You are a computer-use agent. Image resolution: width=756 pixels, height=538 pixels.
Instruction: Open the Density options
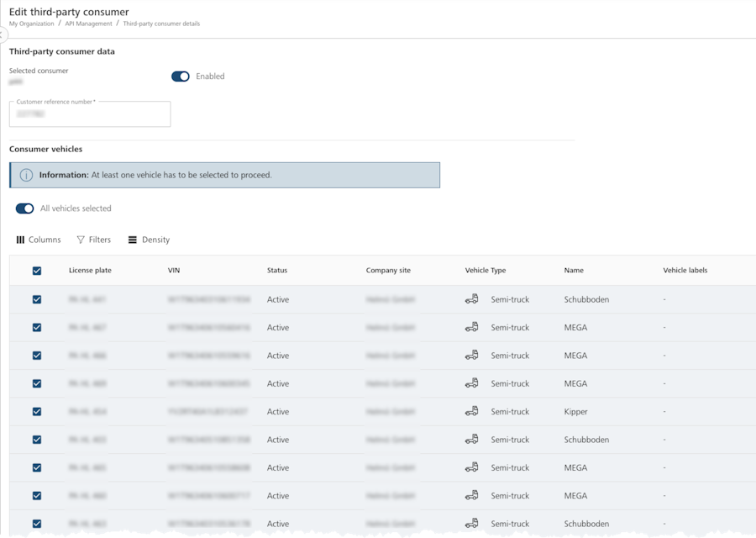[149, 240]
